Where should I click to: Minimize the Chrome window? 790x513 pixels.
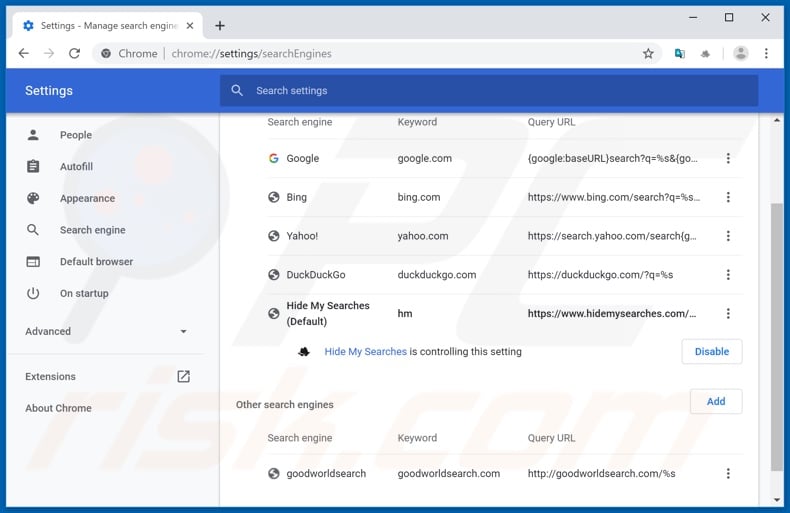693,18
